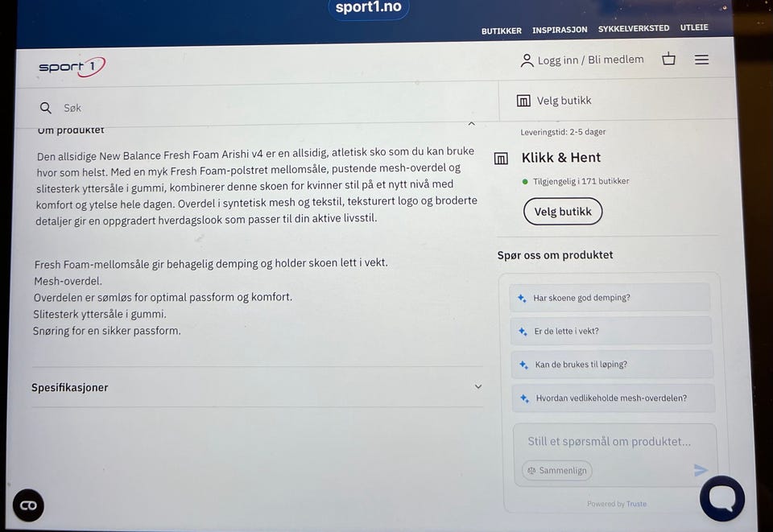This screenshot has height=532, width=773.
Task: Open the hamburger menu icon
Action: (701, 60)
